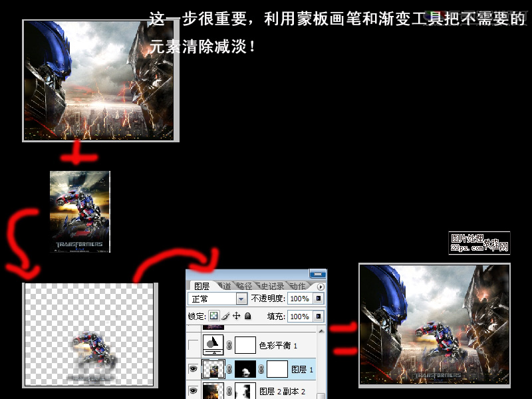Select the white mask of 色彩平衡 1

pos(245,345)
